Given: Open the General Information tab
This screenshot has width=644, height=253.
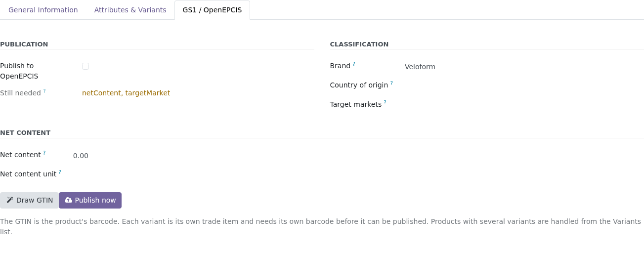Looking at the screenshot, I should [43, 10].
